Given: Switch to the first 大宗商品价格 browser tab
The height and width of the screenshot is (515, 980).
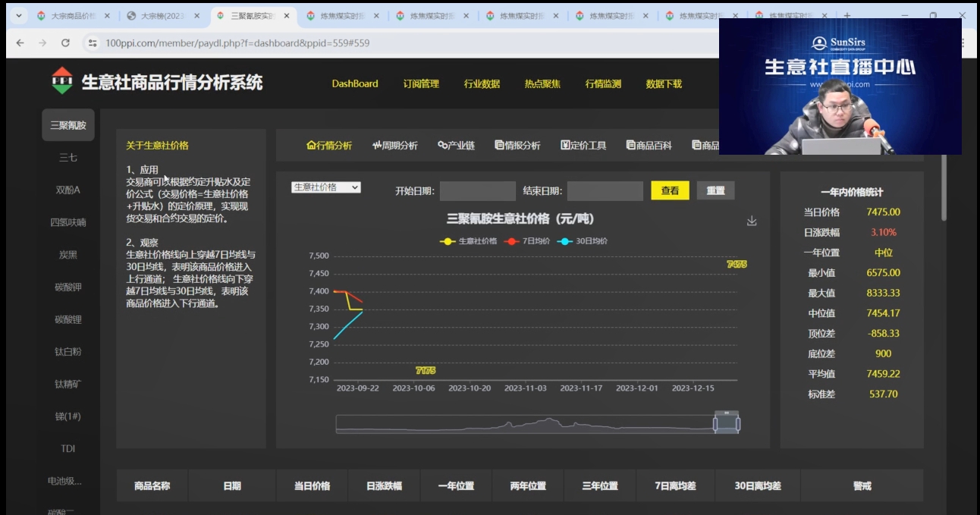Looking at the screenshot, I should [x=73, y=16].
